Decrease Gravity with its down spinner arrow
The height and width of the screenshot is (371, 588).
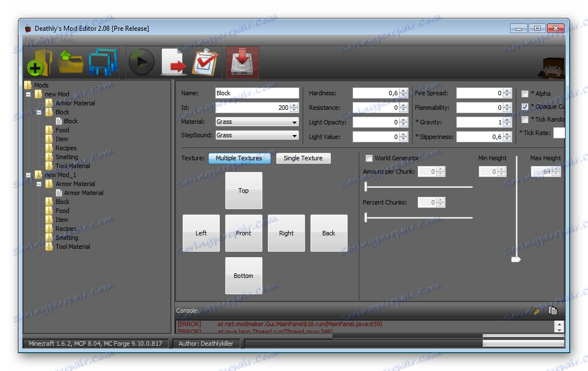pos(507,124)
